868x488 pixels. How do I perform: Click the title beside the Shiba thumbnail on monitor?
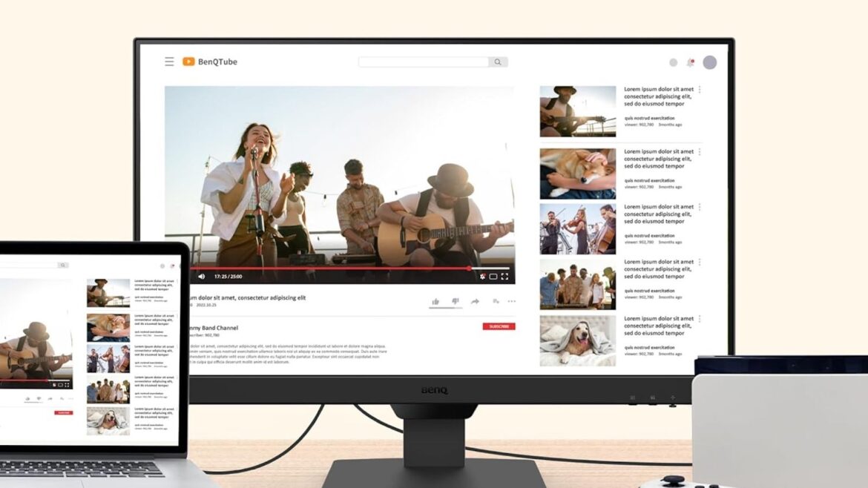pyautogui.click(x=659, y=159)
